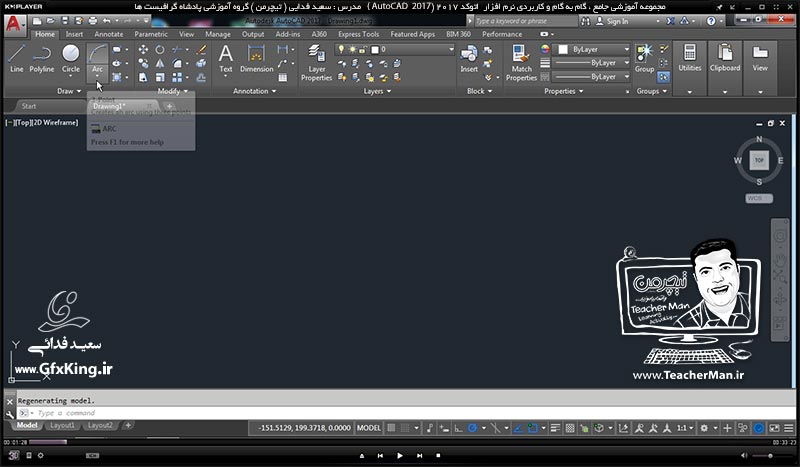Select the Polyline tool

click(41, 58)
